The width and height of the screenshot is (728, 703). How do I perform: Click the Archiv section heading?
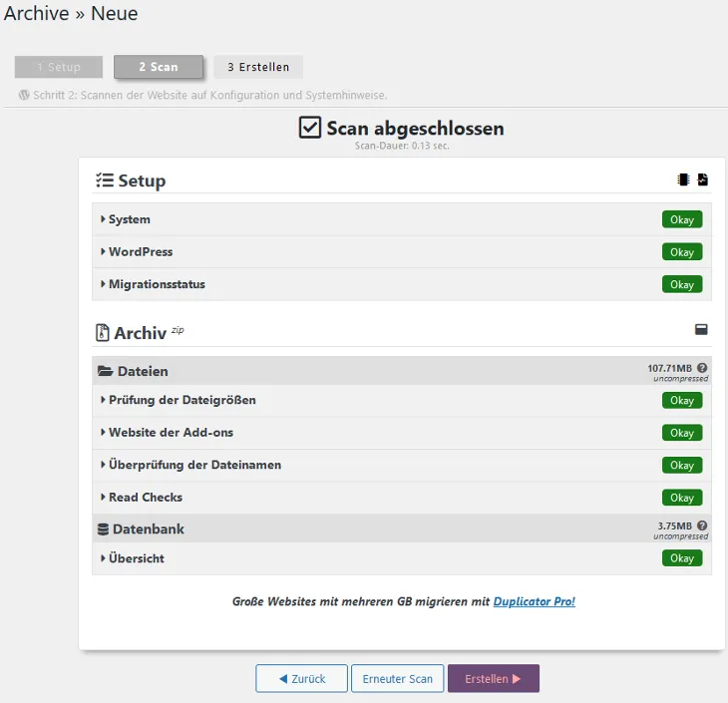pos(141,333)
